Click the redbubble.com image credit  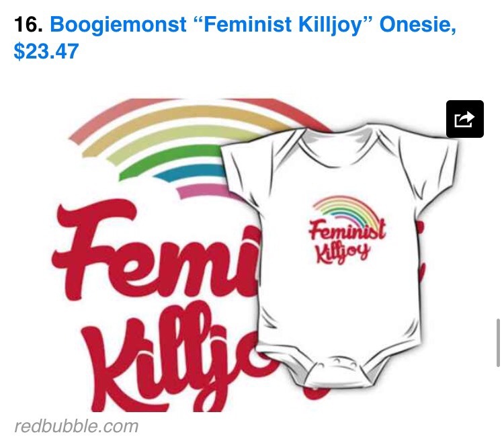[x=76, y=426]
